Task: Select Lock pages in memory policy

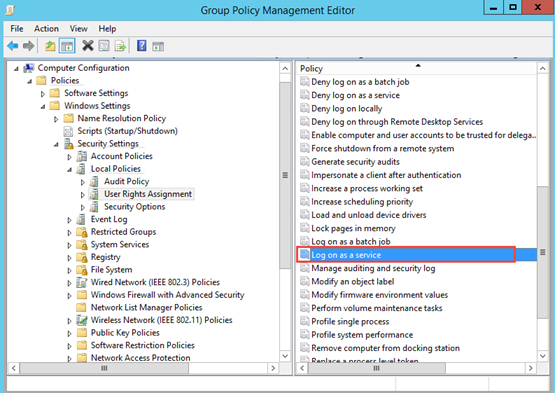Action: [353, 228]
